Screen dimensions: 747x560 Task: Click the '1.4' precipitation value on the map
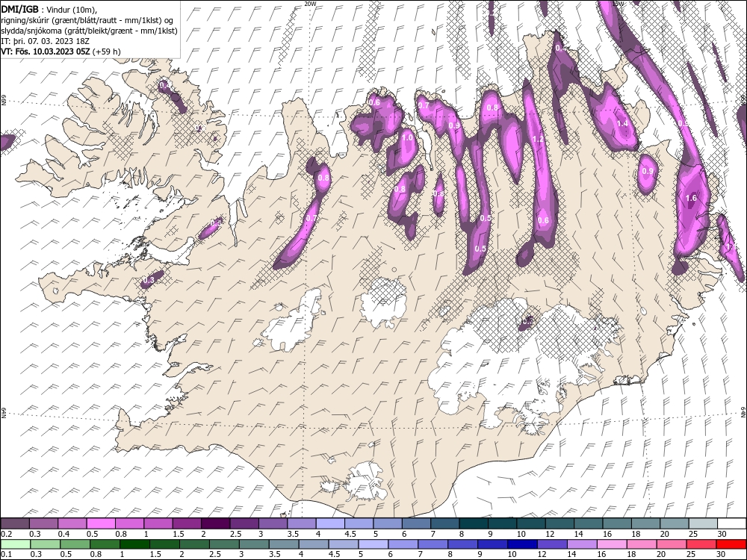(x=622, y=123)
